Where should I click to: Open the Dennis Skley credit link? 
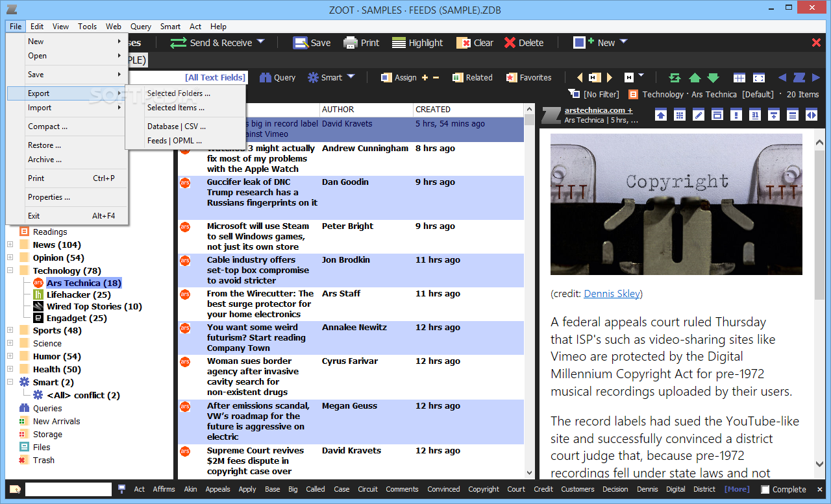(x=612, y=294)
